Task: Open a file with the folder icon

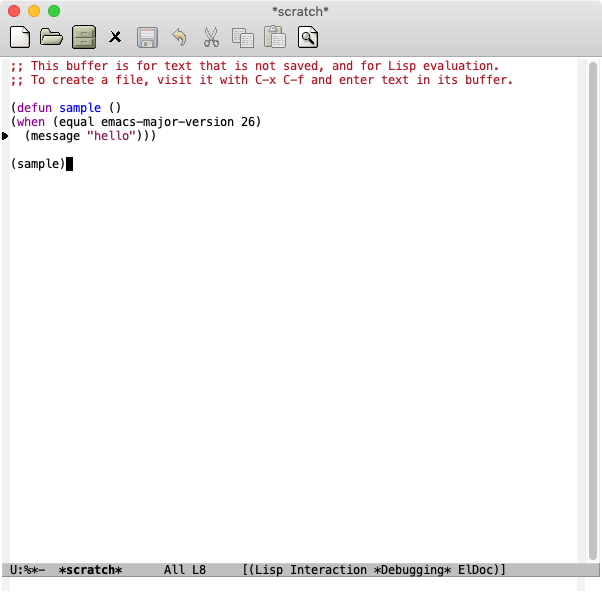Action: (51, 38)
